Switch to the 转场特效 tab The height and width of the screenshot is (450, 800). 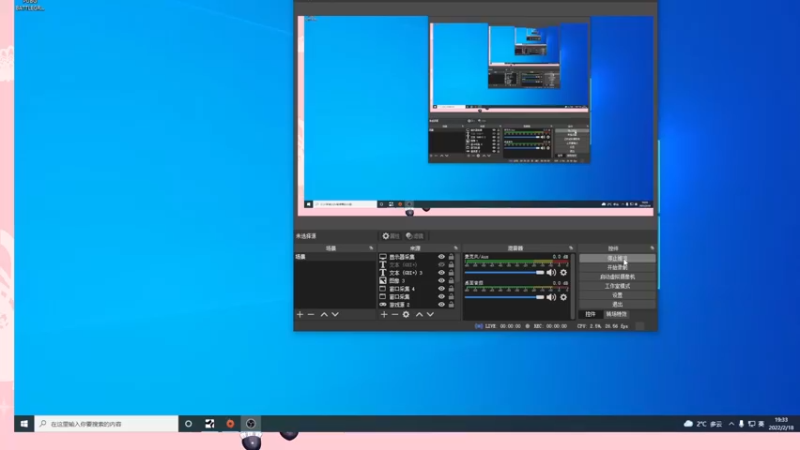616,314
